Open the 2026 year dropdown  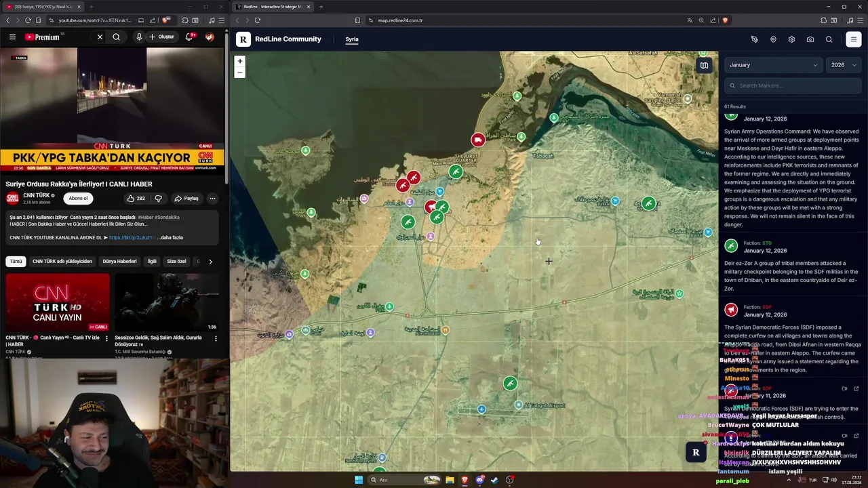point(844,65)
